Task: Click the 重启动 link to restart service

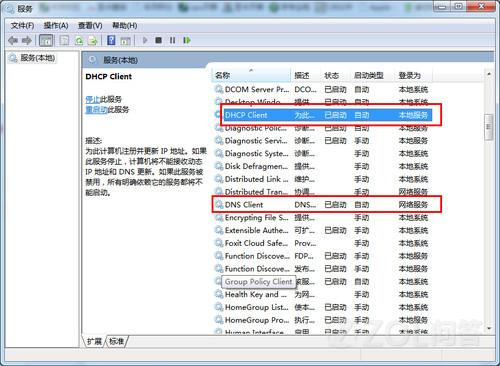Action: point(96,110)
